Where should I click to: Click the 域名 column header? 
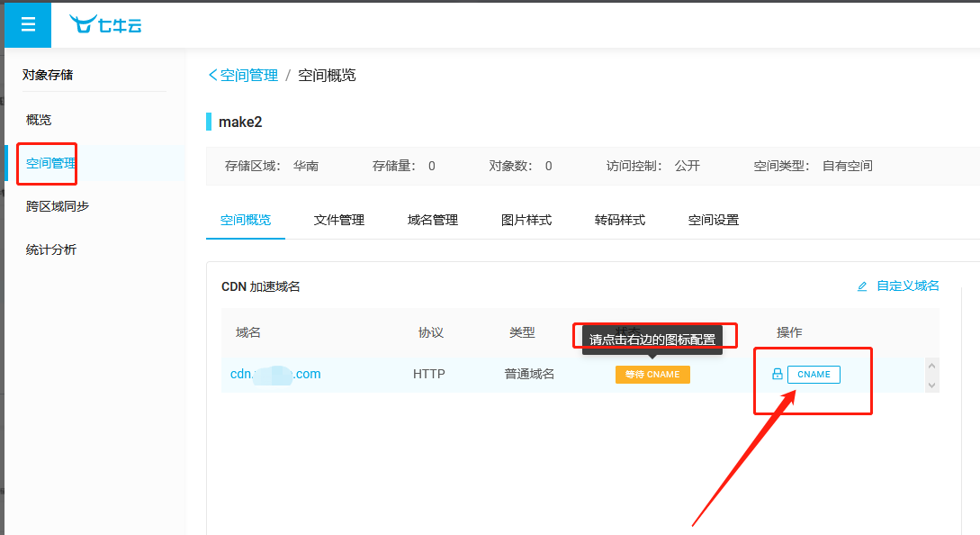[x=248, y=332]
